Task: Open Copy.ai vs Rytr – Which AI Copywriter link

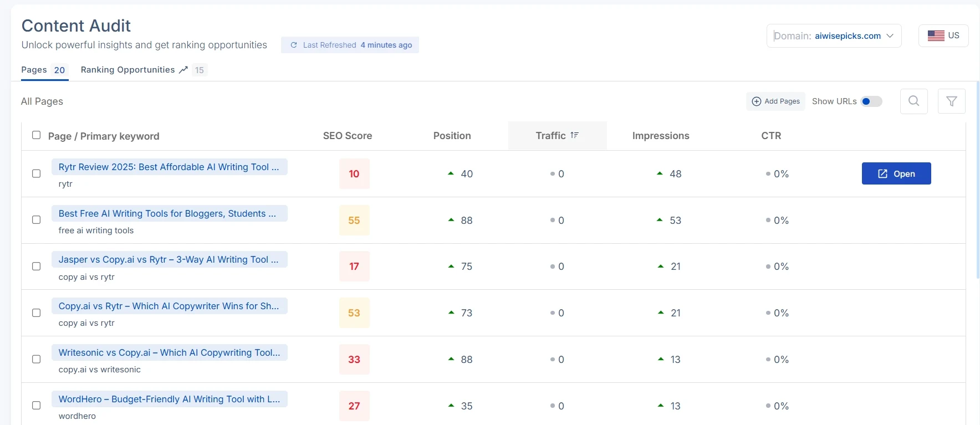Action: tap(169, 306)
